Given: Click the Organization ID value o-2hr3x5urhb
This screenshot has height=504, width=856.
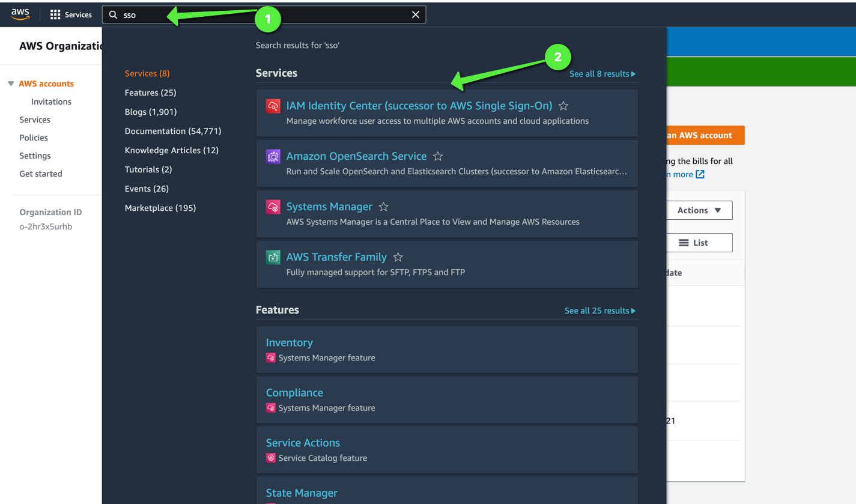Looking at the screenshot, I should click(x=46, y=226).
